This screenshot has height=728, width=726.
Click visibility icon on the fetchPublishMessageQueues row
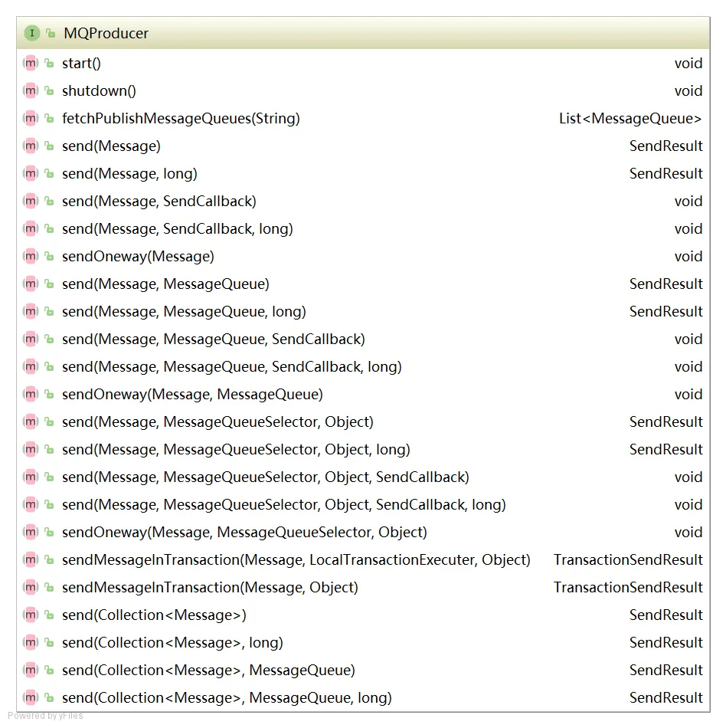coord(49,118)
